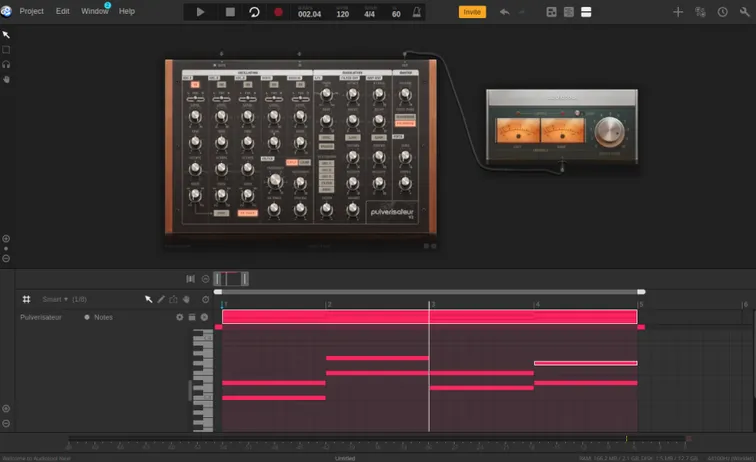Click the plus icon in top-right toolbar
Image resolution: width=756 pixels, height=462 pixels.
678,12
